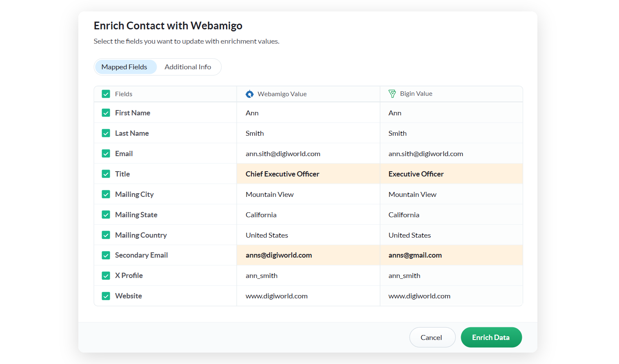Uncheck the X Profile checkbox

point(106,276)
